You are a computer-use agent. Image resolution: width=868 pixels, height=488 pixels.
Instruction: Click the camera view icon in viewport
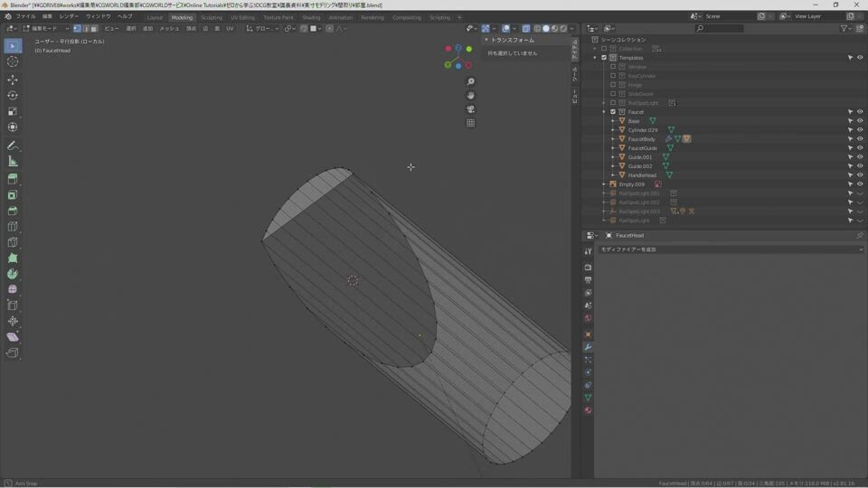pos(470,109)
